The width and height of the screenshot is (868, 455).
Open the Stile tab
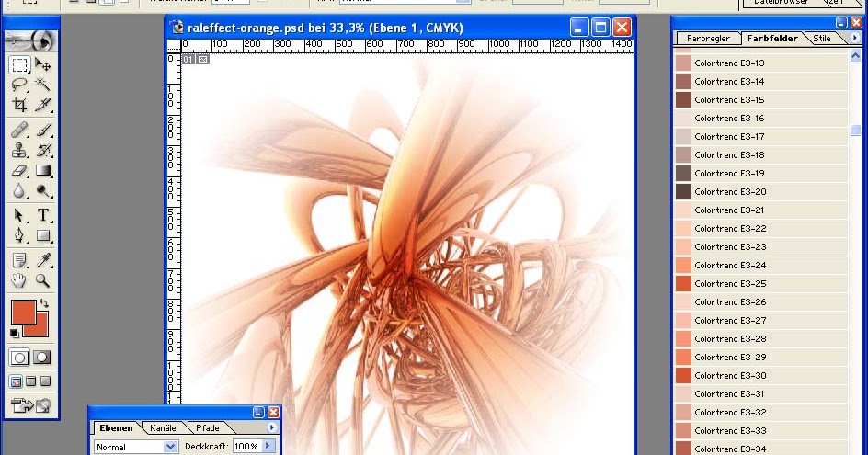[821, 39]
